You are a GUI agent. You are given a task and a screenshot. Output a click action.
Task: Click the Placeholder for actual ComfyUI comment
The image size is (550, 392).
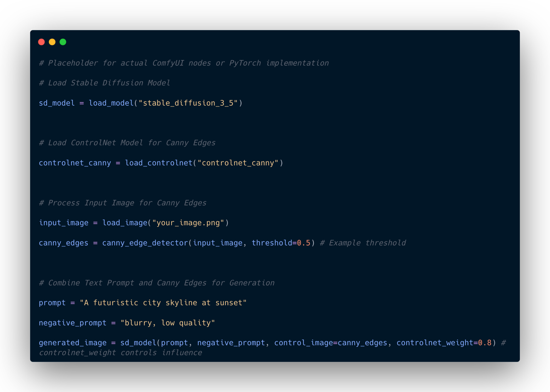tap(184, 63)
